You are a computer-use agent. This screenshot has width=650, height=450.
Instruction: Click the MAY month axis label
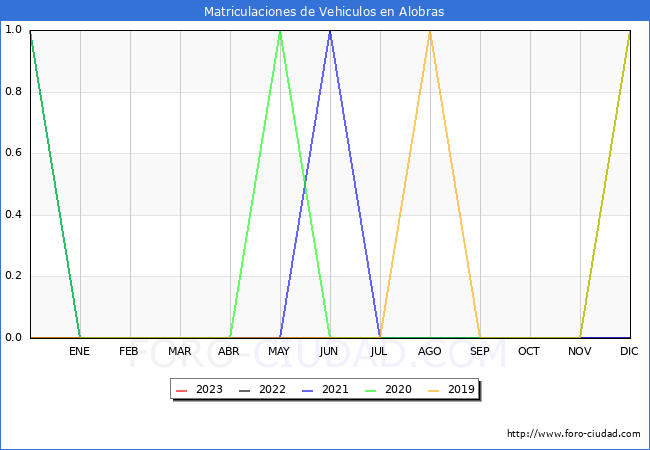pos(279,351)
